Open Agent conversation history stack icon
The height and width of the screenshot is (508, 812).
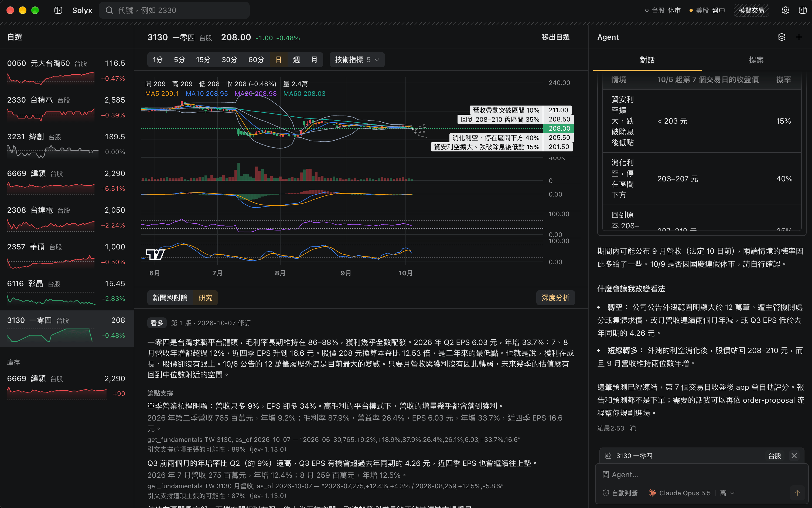point(782,37)
